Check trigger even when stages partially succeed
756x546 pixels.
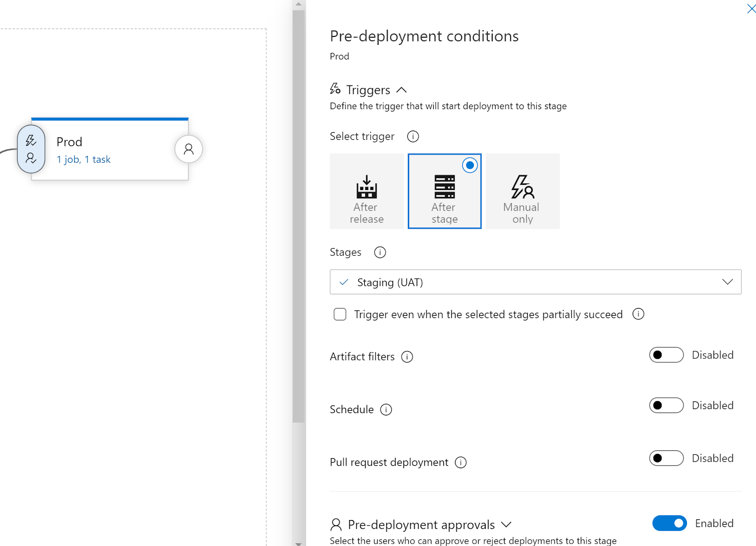click(340, 314)
